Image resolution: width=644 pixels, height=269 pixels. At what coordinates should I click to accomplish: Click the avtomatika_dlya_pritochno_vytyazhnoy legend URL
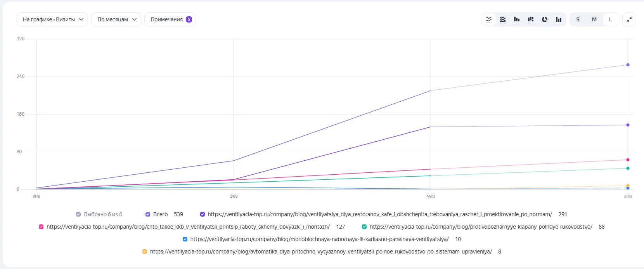(321, 252)
